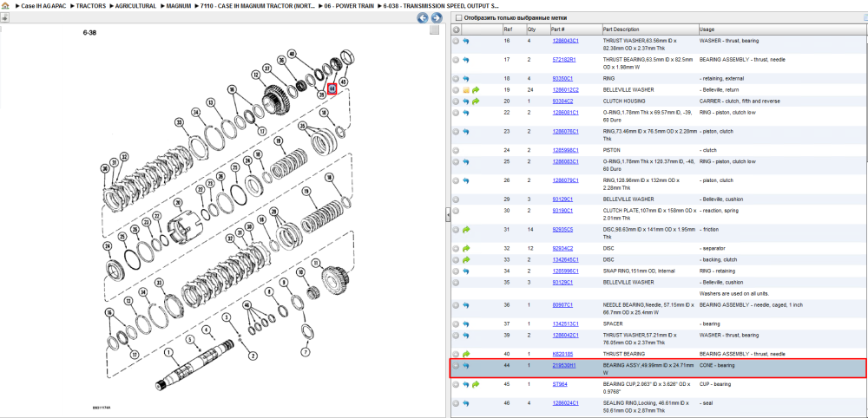Viewport: 868px width, 418px height.
Task: Open the yellow note icon for Ref 19
Action: [466, 89]
